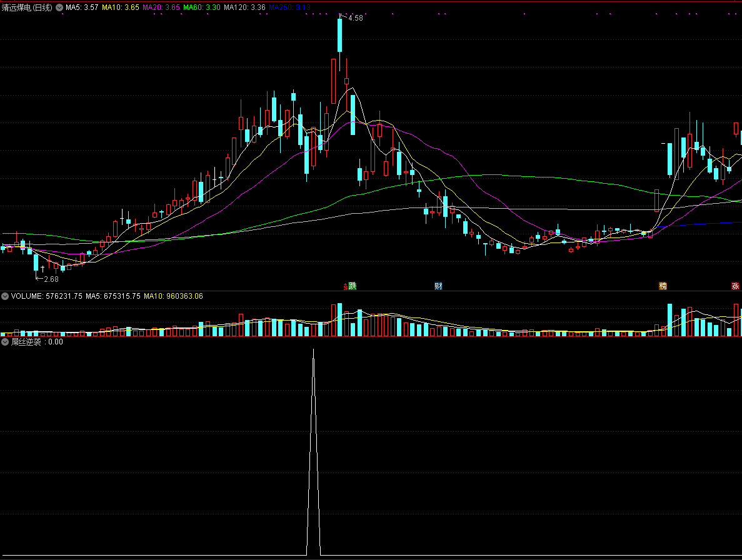
Task: Click the volume MA10: 960363.06 readout
Action: pos(173,296)
